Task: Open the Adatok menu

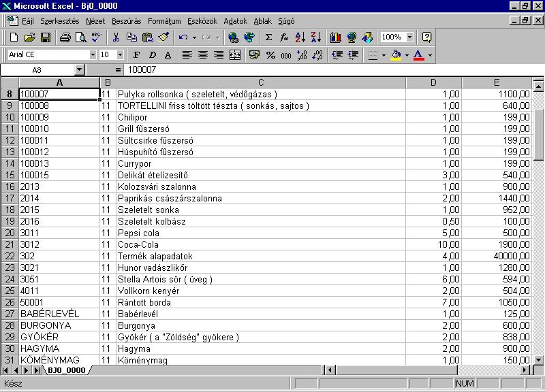Action: (x=235, y=21)
